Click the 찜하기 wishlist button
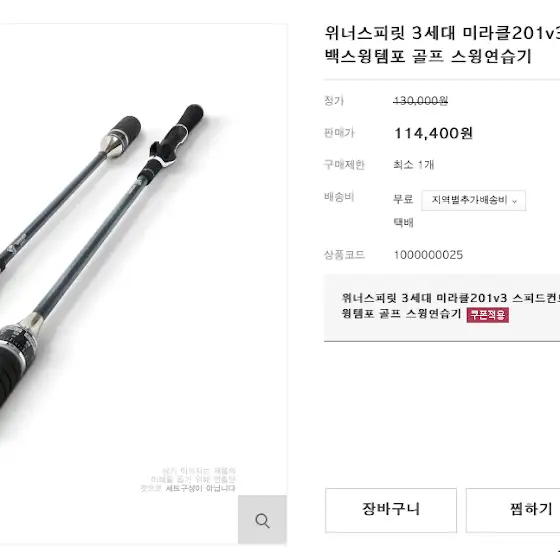560x560 pixels. click(x=513, y=510)
